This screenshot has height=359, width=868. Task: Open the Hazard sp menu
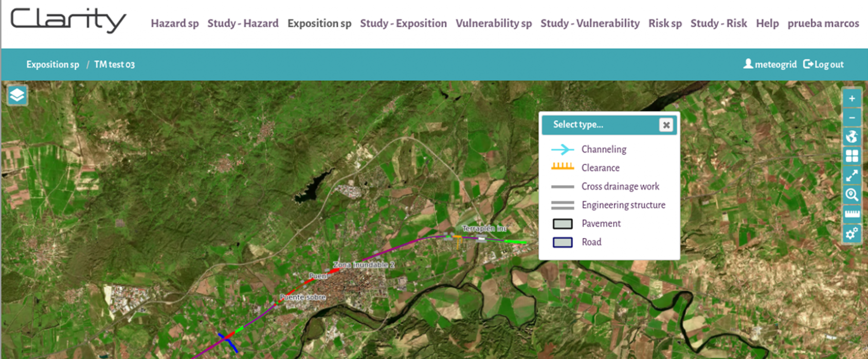(x=174, y=23)
